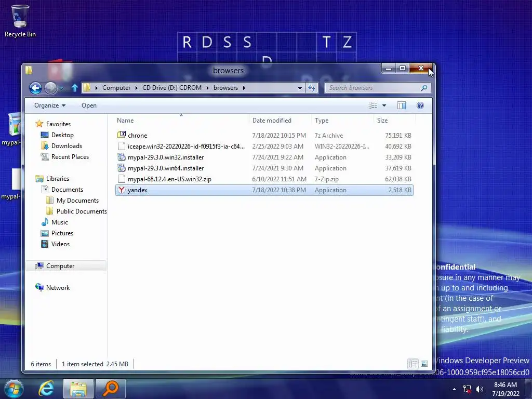Click the mypal win64 installer icon

click(122, 168)
